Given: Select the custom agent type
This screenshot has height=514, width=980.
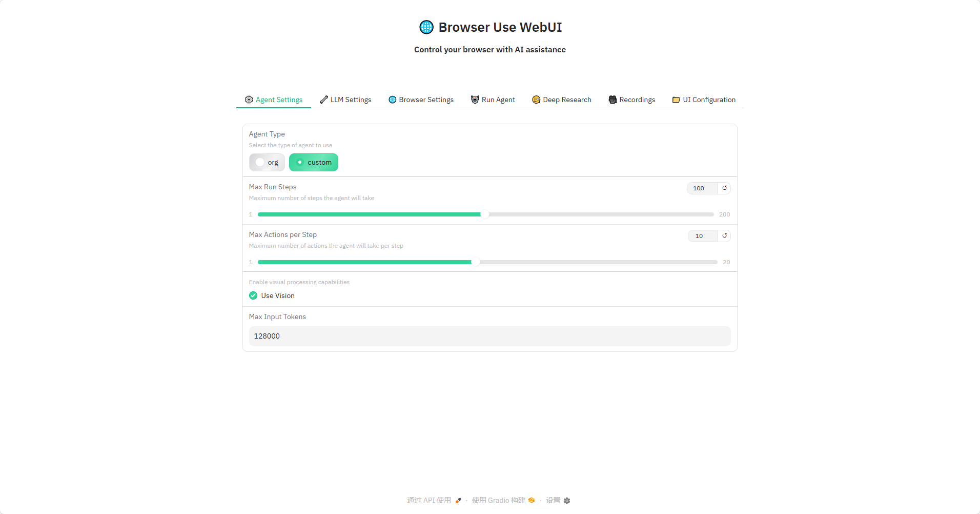Looking at the screenshot, I should [x=314, y=163].
